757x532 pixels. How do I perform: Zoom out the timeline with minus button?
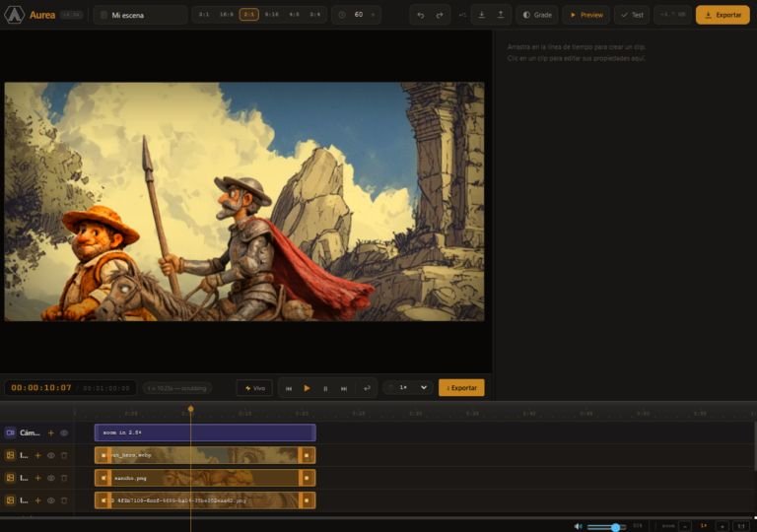685,526
